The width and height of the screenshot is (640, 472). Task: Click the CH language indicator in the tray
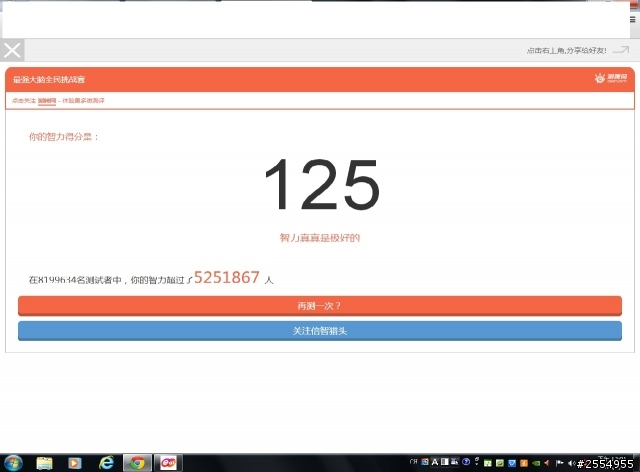(x=413, y=462)
